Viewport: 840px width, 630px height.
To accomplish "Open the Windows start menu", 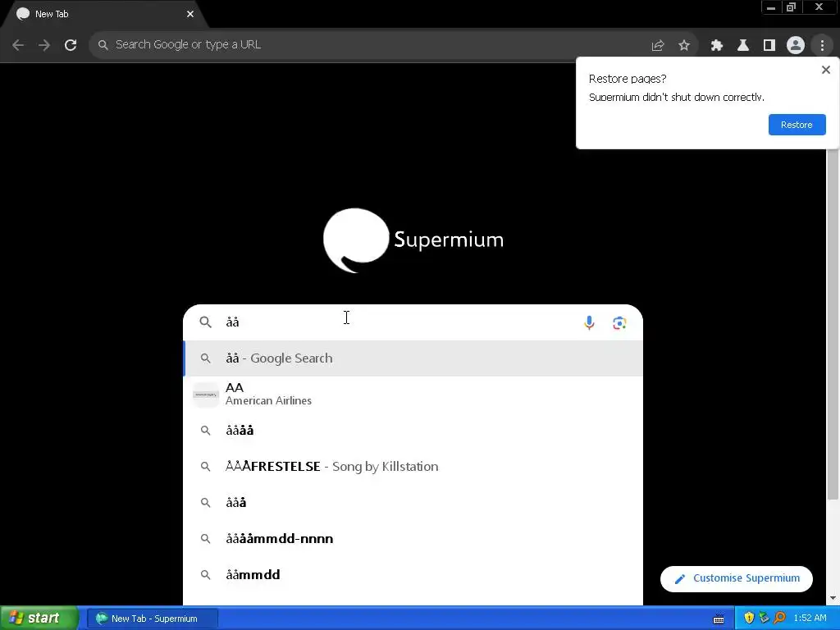I will pyautogui.click(x=39, y=619).
